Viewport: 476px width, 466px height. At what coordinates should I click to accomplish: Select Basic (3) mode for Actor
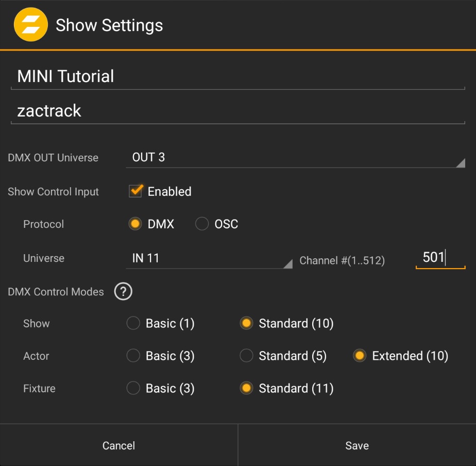coord(133,356)
